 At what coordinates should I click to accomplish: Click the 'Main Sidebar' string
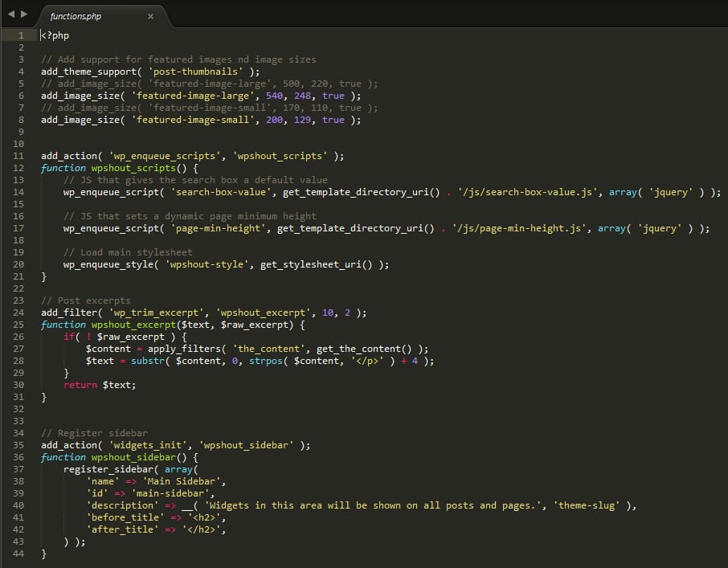[183, 481]
